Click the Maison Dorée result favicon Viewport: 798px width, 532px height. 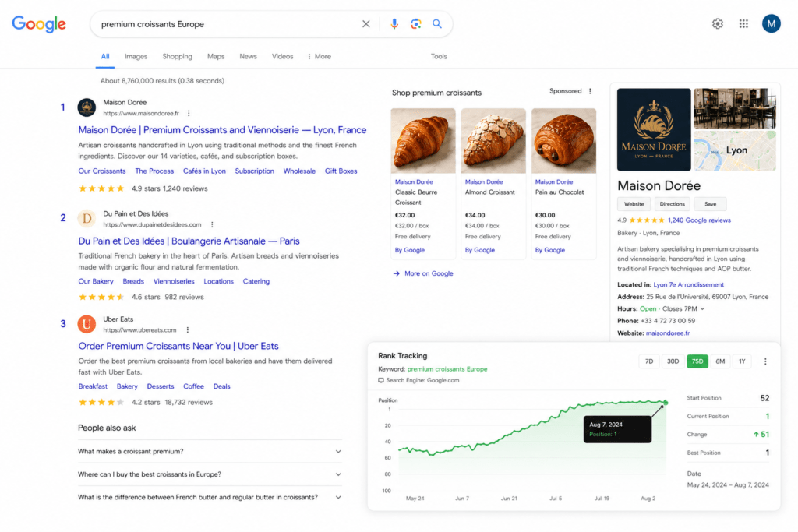(87, 107)
